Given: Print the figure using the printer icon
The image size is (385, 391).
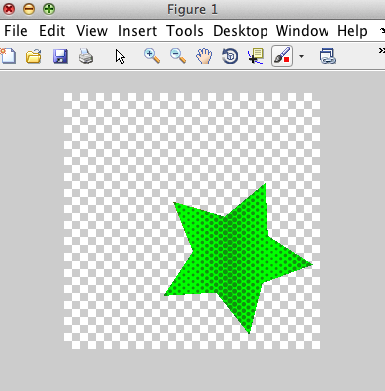Looking at the screenshot, I should (86, 56).
